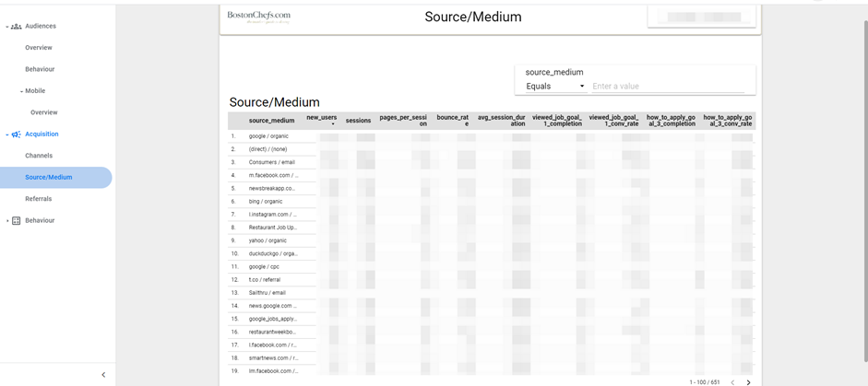The image size is (868, 386).
Task: Open the Referrals report page
Action: 39,199
